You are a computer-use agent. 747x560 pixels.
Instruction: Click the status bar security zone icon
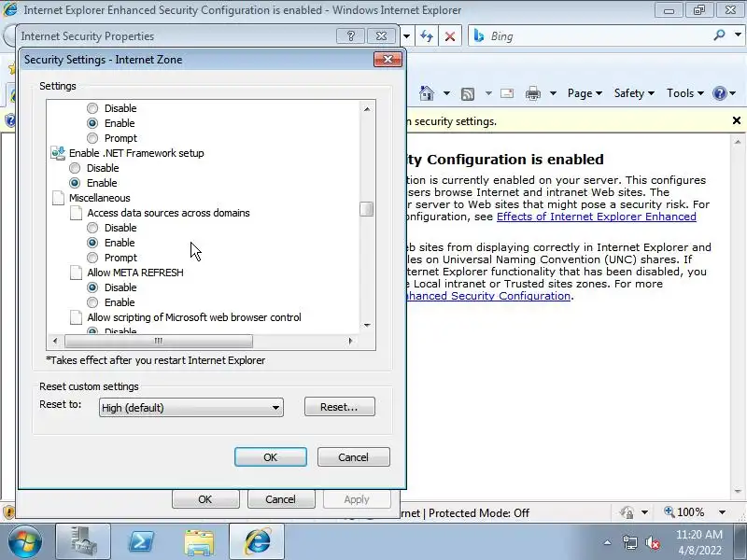tap(627, 512)
